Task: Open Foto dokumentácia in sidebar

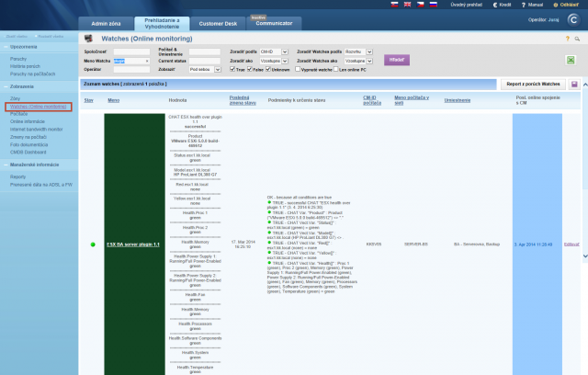Action: (28, 144)
